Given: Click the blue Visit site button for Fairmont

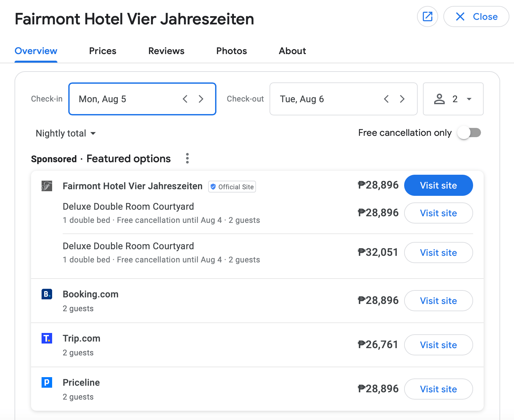Looking at the screenshot, I should pos(438,185).
